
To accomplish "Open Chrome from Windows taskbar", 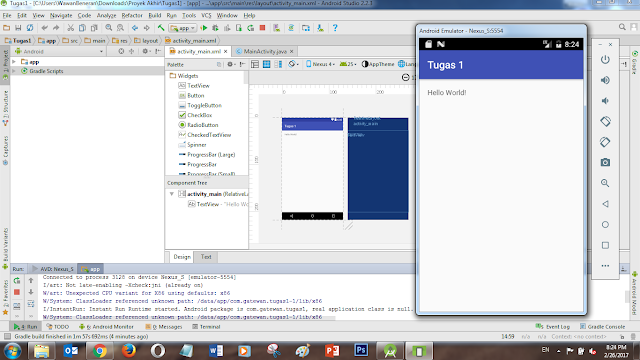I will pyautogui.click(x=99, y=351).
